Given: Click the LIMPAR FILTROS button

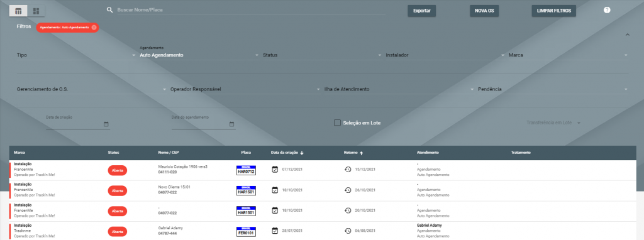Looking at the screenshot, I should tap(554, 11).
